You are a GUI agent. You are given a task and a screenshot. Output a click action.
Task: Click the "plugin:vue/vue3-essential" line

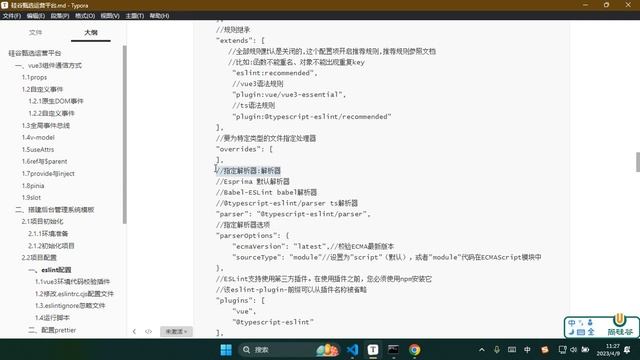[x=289, y=94]
